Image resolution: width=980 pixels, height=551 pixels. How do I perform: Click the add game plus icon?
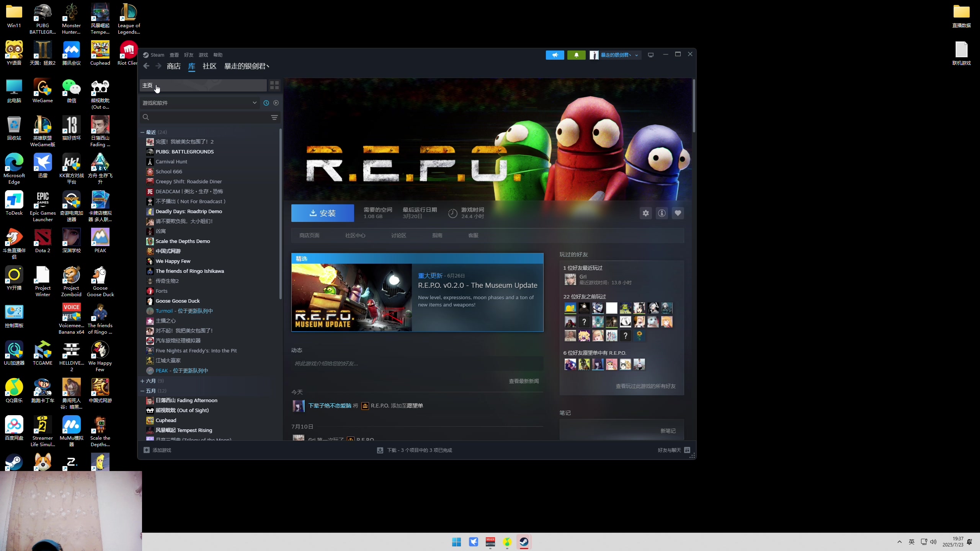pyautogui.click(x=147, y=450)
